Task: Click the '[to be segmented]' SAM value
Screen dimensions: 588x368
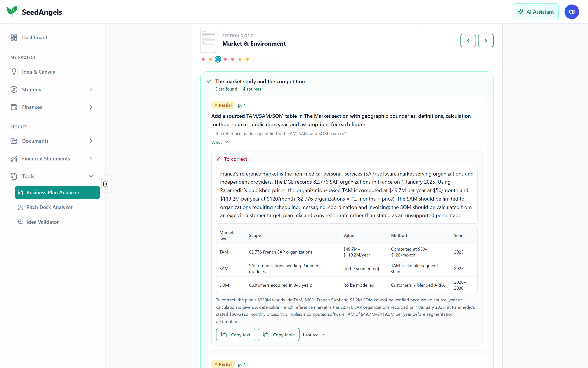Action: pyautogui.click(x=361, y=268)
